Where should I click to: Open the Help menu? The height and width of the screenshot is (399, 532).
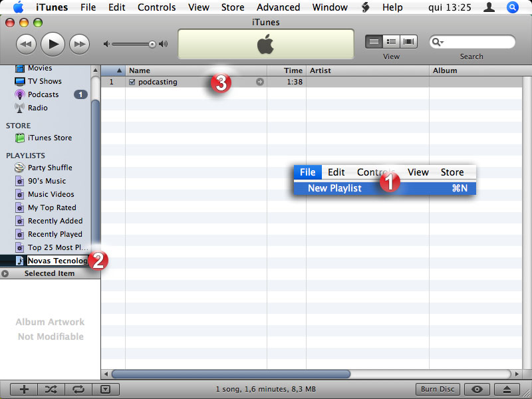(392, 7)
